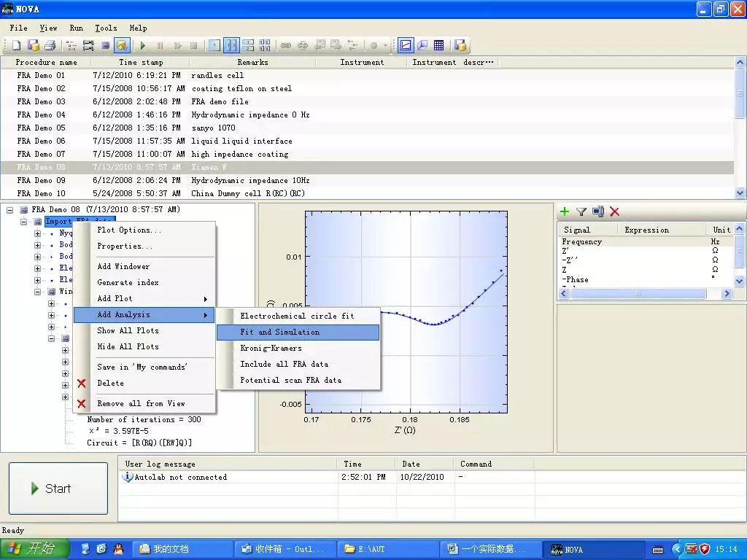747x560 pixels.
Task: Sort by Remarks column header
Action: point(252,63)
